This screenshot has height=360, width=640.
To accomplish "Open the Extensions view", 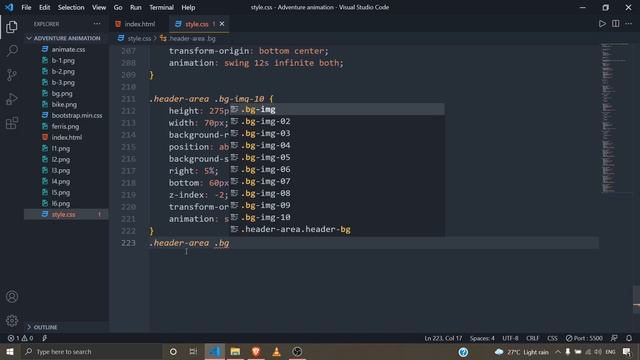I will [12, 123].
